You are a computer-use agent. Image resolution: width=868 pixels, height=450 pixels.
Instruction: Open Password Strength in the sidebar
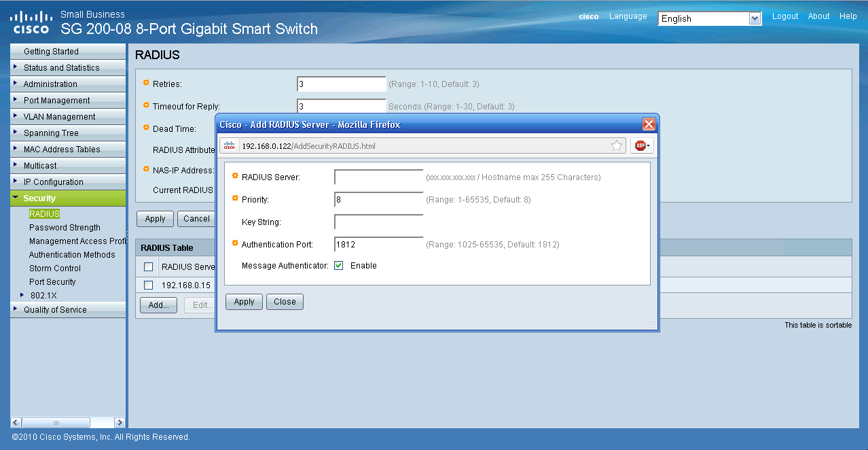coord(65,228)
